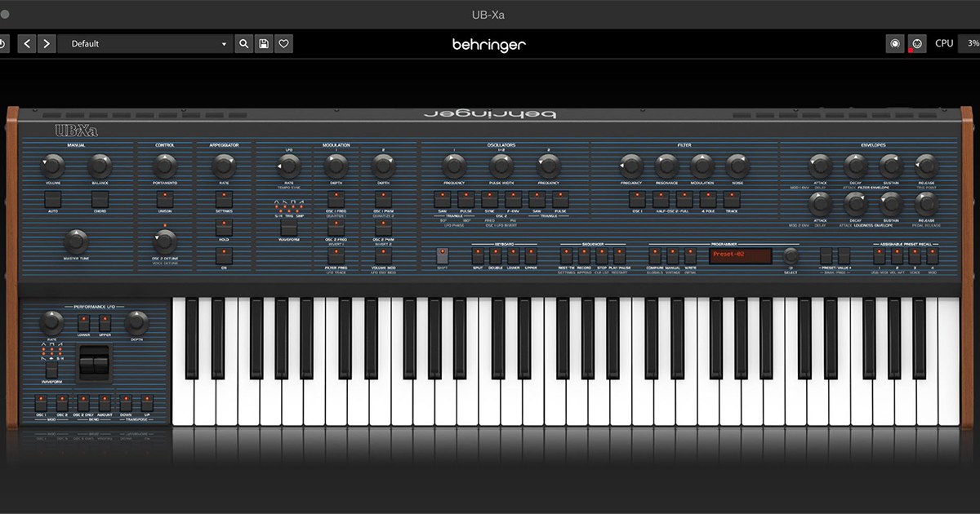Toggle the arpeggiator Hold switch
980x514 pixels.
coord(223,227)
